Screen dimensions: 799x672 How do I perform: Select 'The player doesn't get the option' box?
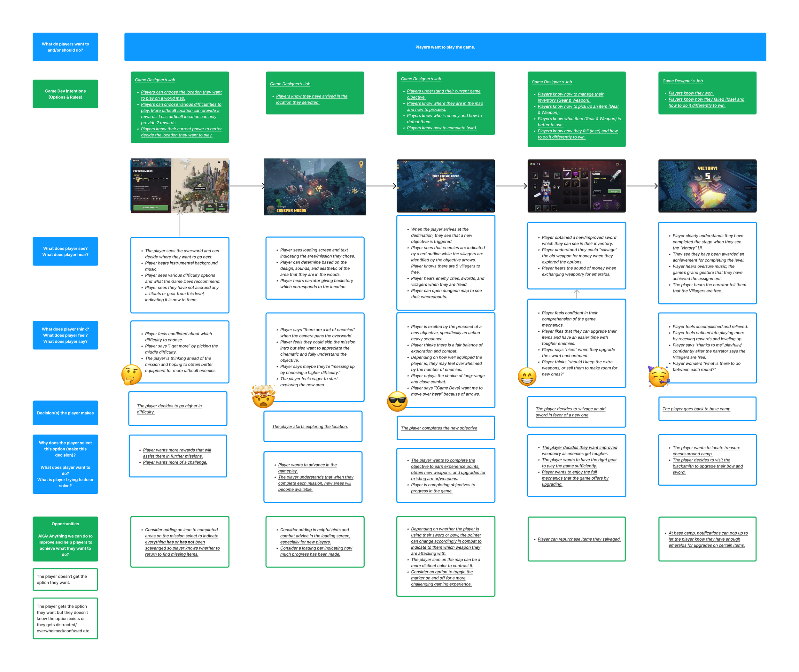pyautogui.click(x=65, y=579)
